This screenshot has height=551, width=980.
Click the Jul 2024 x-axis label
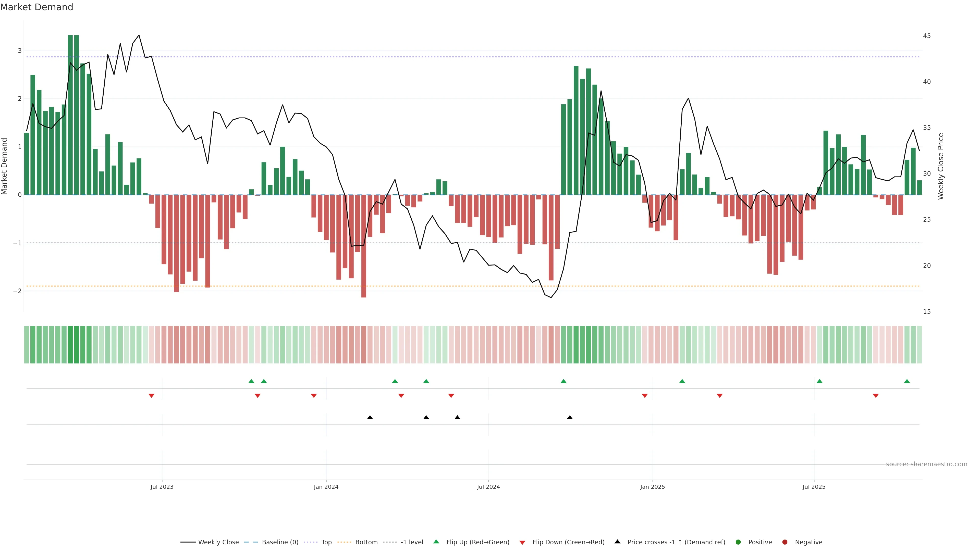[x=488, y=487]
